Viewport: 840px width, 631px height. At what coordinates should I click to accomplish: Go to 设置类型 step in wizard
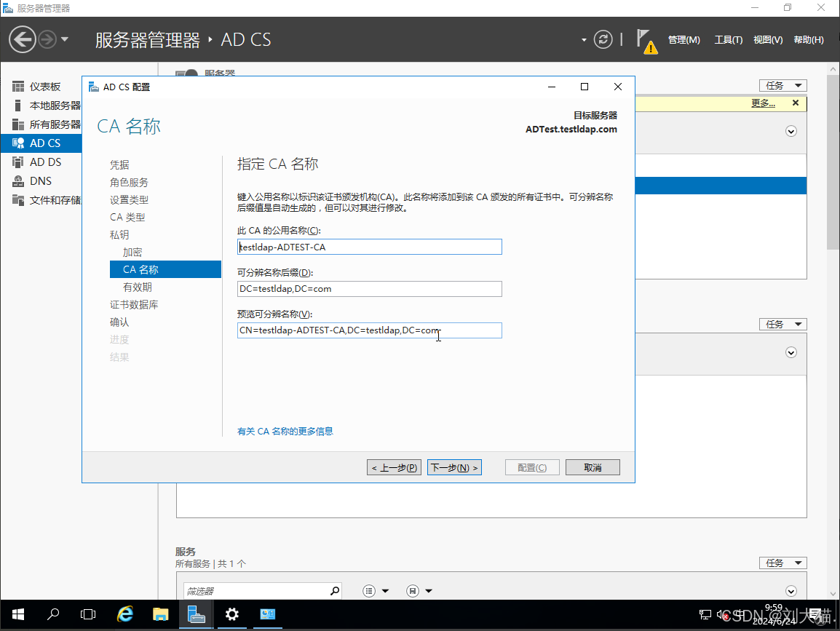point(129,200)
